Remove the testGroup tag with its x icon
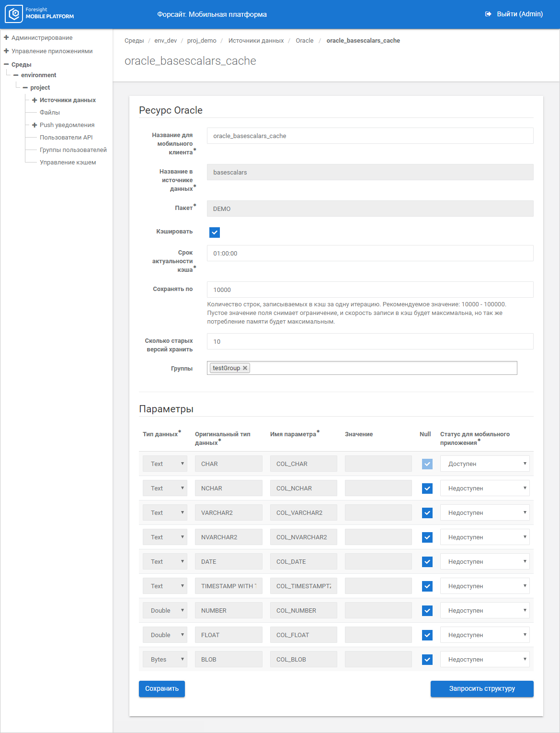Viewport: 560px width, 733px height. (x=245, y=368)
